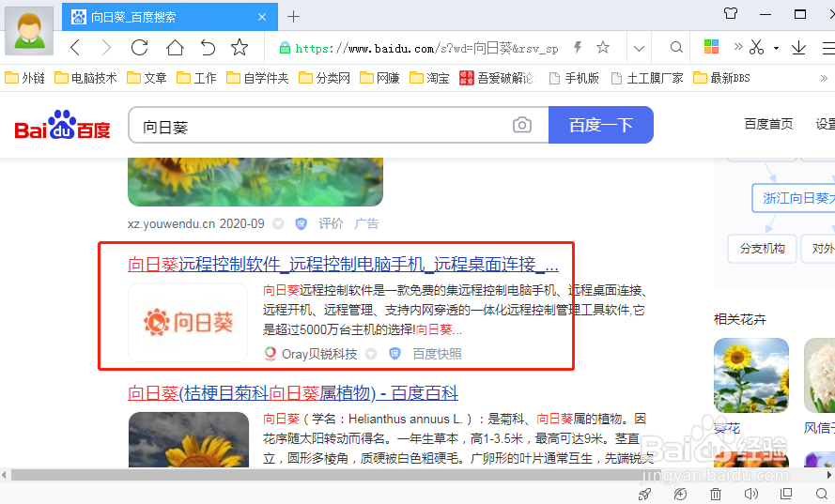Click the green padlock security icon
The image size is (835, 504).
[285, 48]
